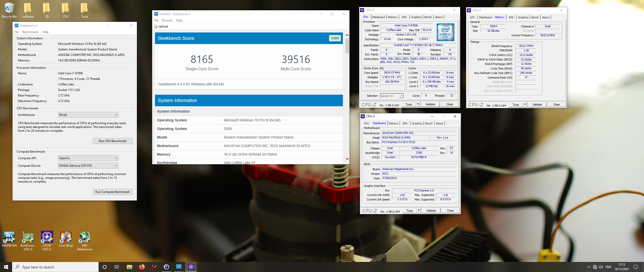Screen dimensions: 644x272
Task: Launch TechPowerUp GPU-Z shortcut
Action: [28, 241]
